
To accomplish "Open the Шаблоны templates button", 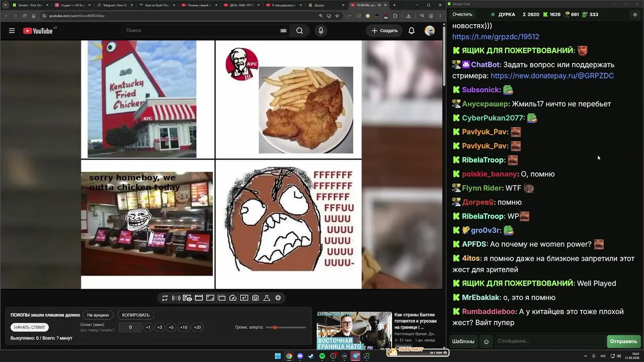I will [463, 341].
